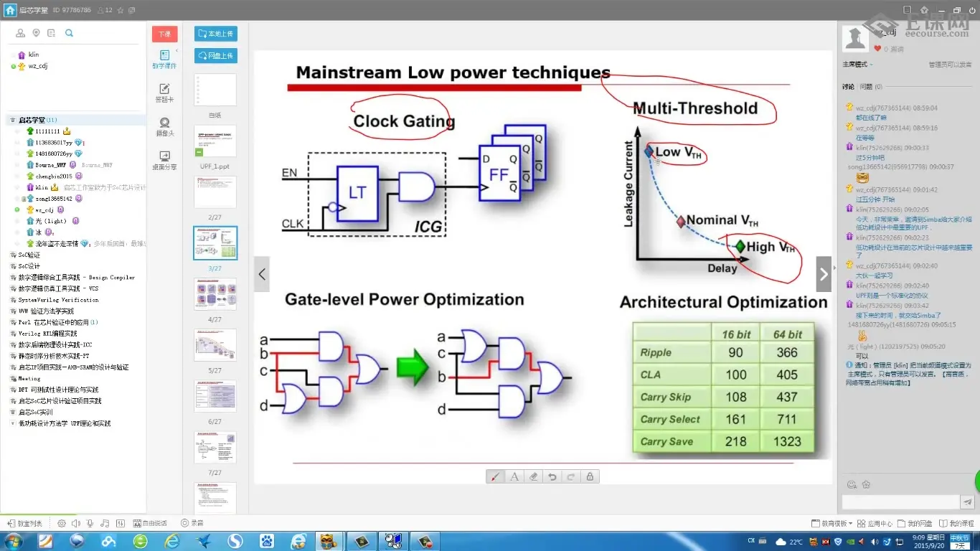
Task: Favorite the classroom with the star icon
Action: click(121, 11)
